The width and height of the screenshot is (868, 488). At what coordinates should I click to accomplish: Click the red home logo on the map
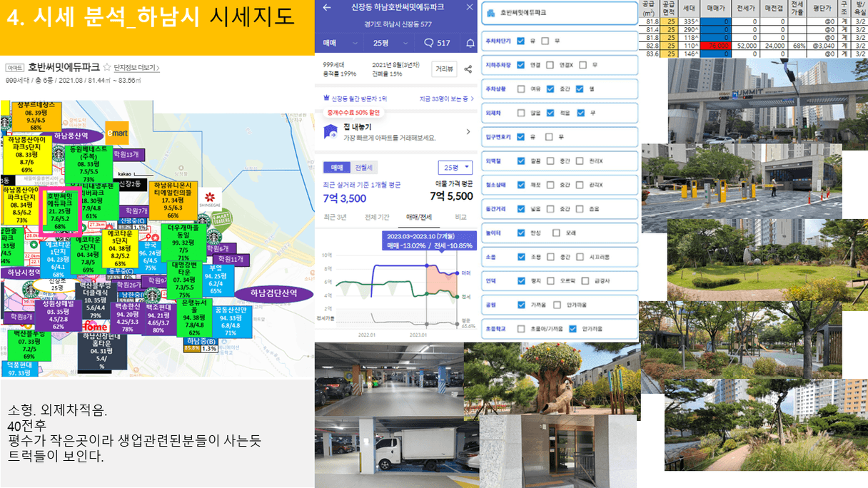tap(96, 326)
